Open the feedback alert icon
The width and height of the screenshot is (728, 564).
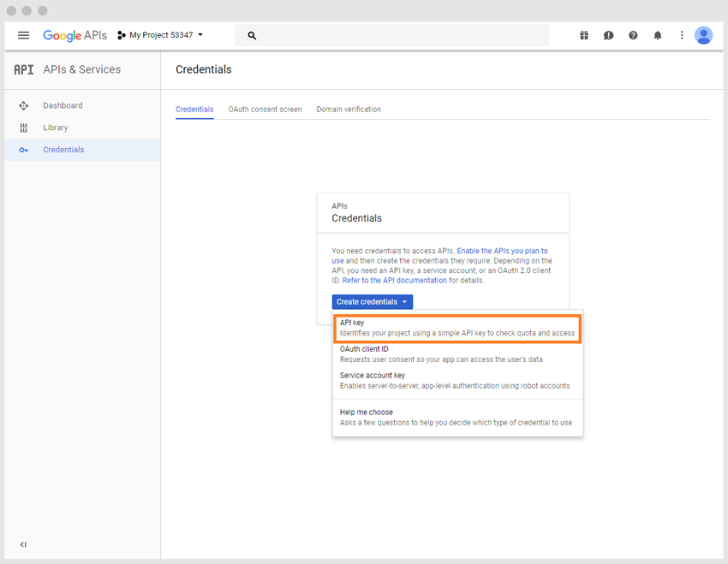[x=608, y=35]
